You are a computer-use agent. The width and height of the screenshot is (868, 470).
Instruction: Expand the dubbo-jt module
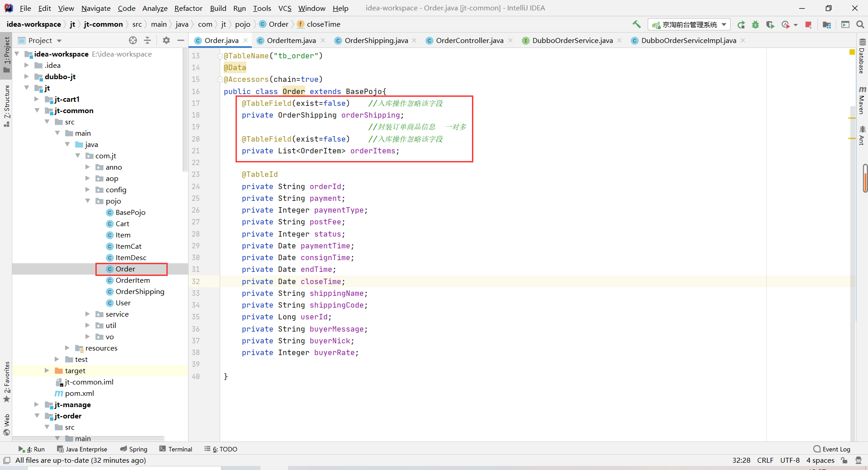pos(27,76)
